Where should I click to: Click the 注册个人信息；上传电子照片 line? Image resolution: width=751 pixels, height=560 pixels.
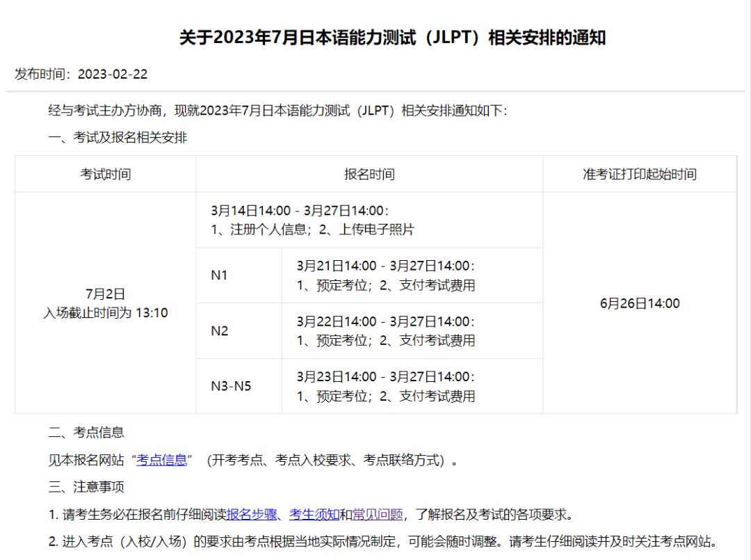tap(312, 230)
